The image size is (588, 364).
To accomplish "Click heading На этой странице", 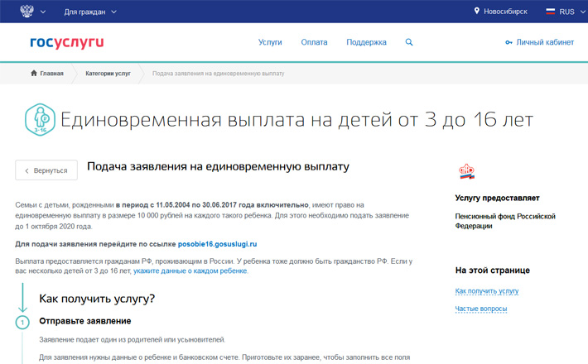I will (493, 271).
